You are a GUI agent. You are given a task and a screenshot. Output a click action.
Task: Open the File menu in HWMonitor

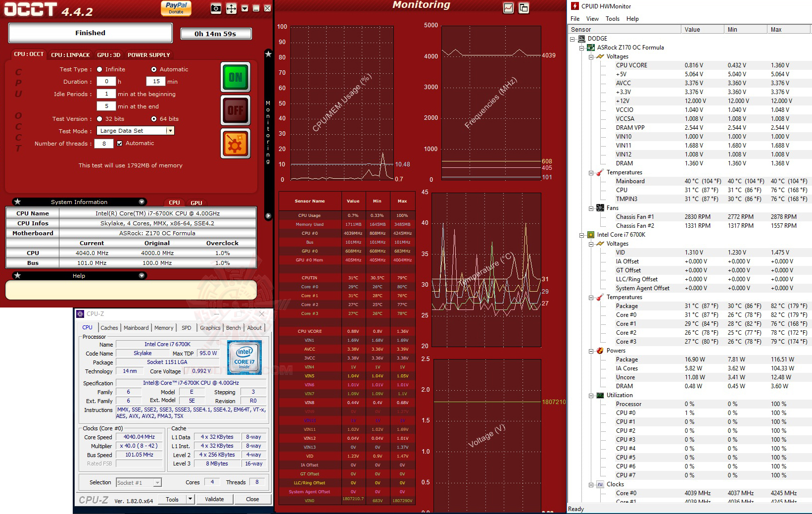point(575,19)
